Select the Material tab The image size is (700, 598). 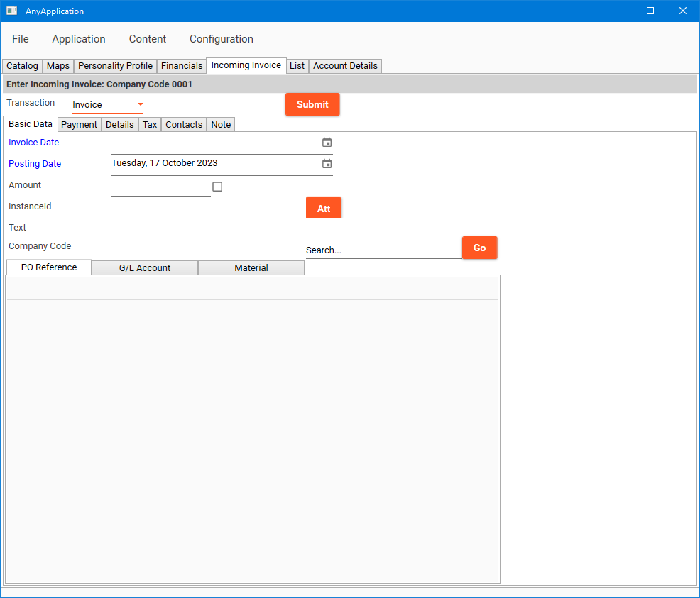pos(251,268)
